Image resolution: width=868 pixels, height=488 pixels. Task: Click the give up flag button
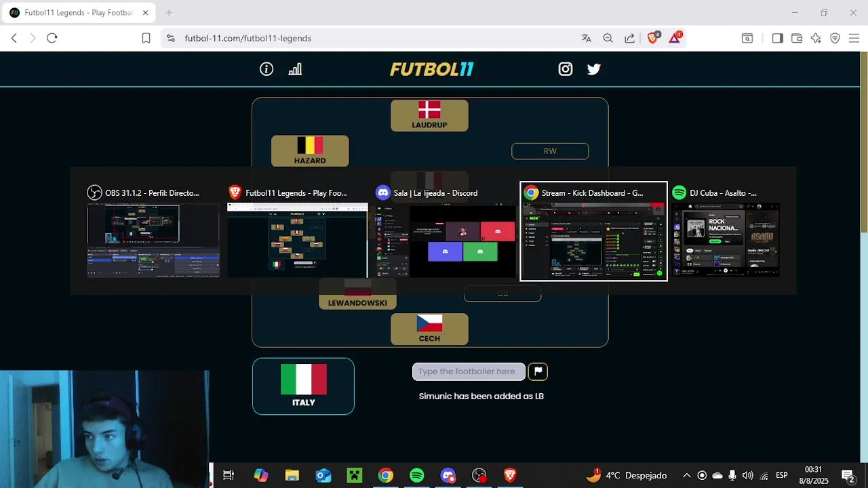538,371
